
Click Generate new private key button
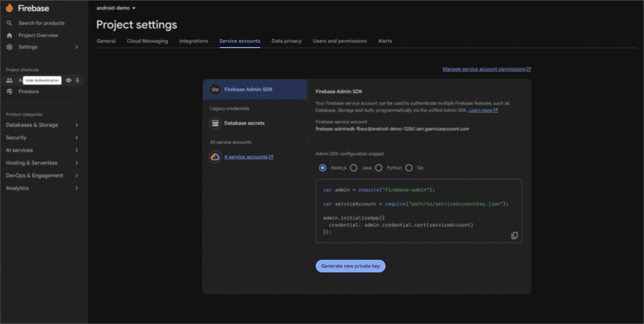pyautogui.click(x=350, y=266)
